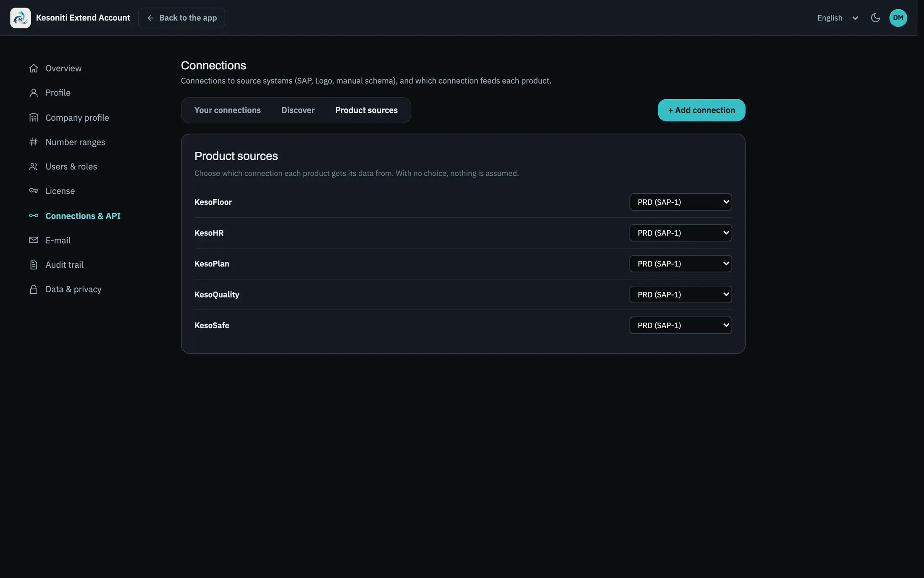Click the KesoHR product label
The height and width of the screenshot is (578, 924).
click(x=209, y=233)
